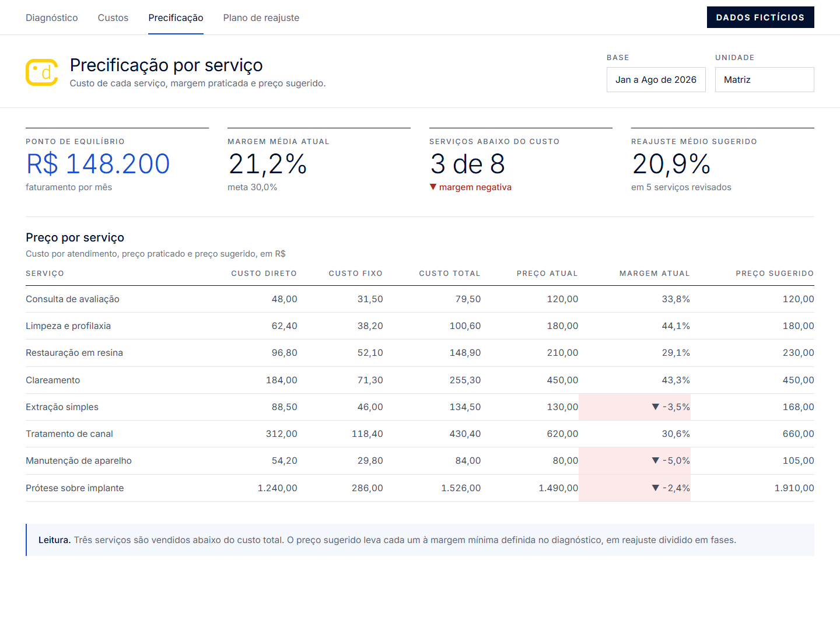The image size is (840, 630).
Task: Click the CUSTO TOTAL column header
Action: 450,274
